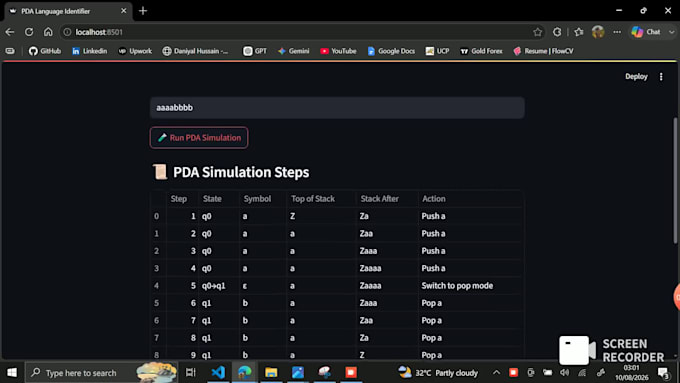
Task: Click leftmost bookmarks bar icon
Action: [10, 51]
